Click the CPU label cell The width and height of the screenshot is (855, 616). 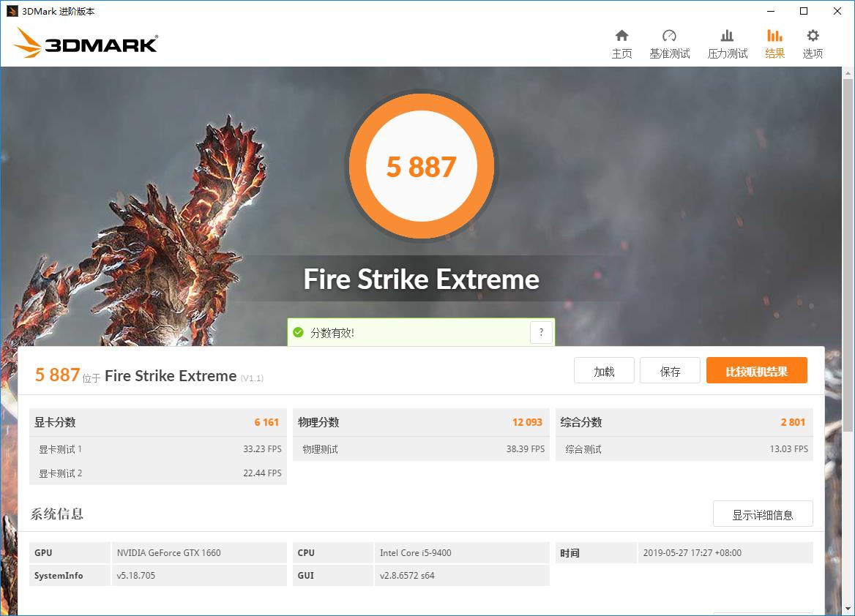pyautogui.click(x=332, y=553)
